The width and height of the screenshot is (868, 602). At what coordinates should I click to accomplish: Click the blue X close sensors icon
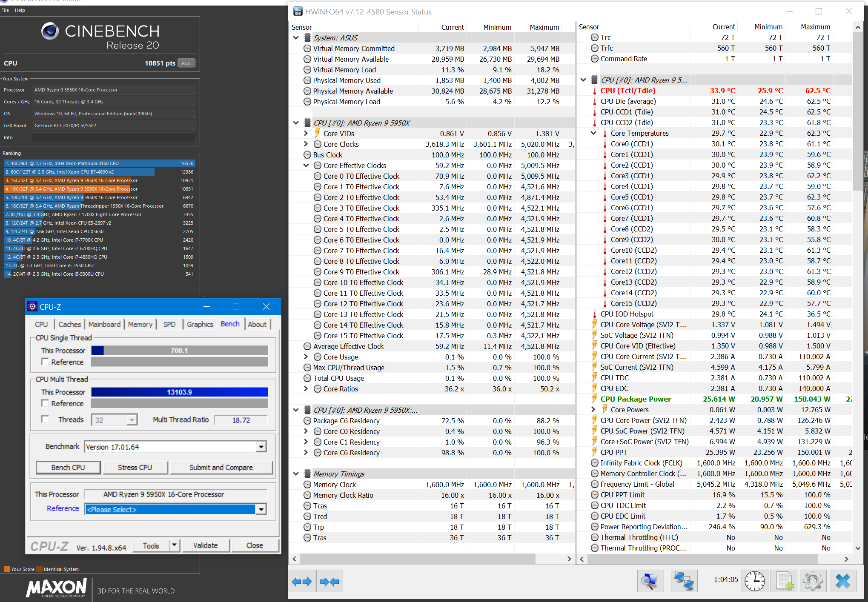point(842,581)
